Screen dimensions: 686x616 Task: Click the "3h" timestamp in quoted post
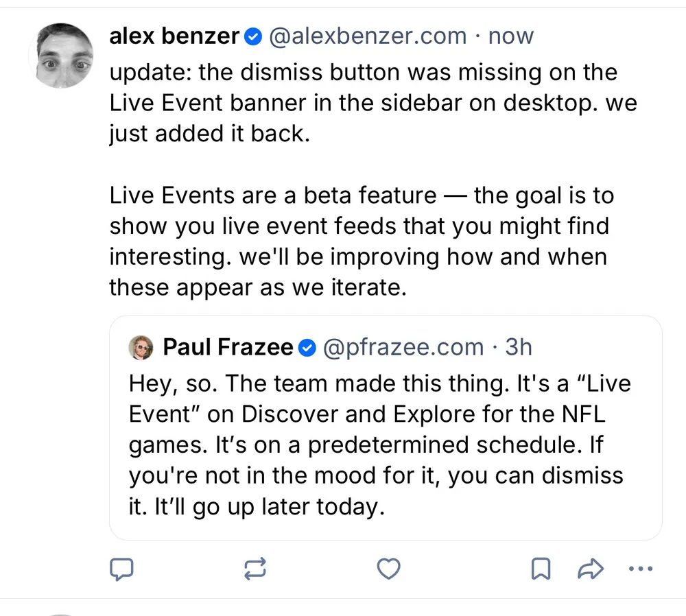pos(519,348)
